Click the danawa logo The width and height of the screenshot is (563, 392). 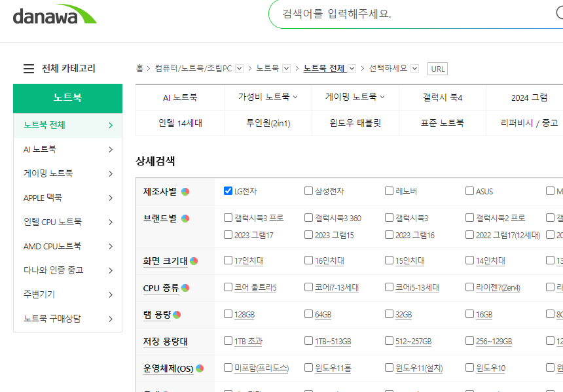point(54,14)
